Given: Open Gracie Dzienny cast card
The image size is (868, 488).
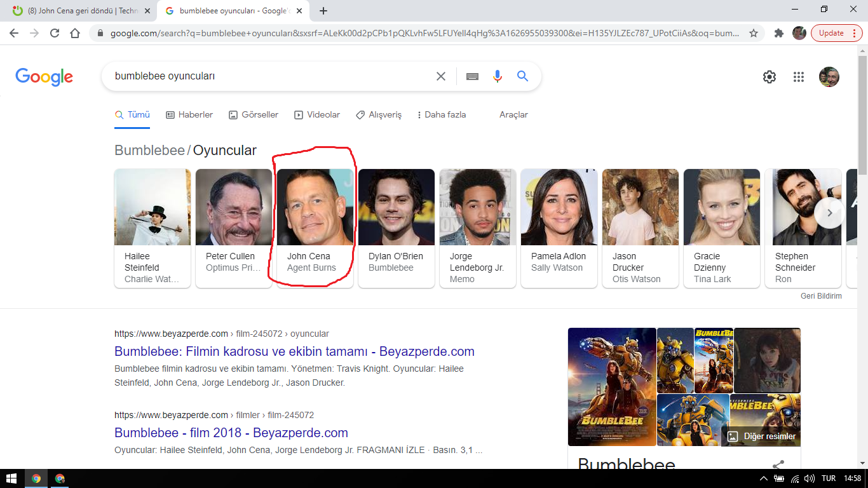Looking at the screenshot, I should [x=722, y=228].
